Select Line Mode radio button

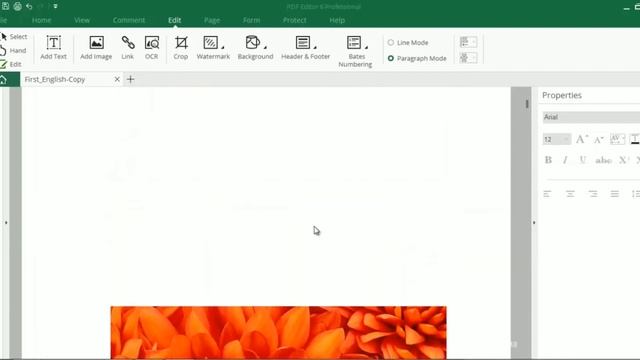click(x=391, y=42)
